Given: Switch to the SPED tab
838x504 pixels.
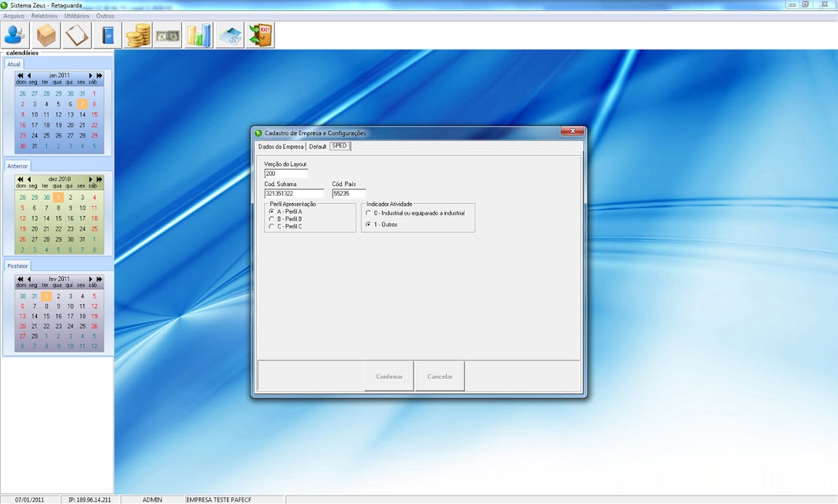Looking at the screenshot, I should click(340, 146).
